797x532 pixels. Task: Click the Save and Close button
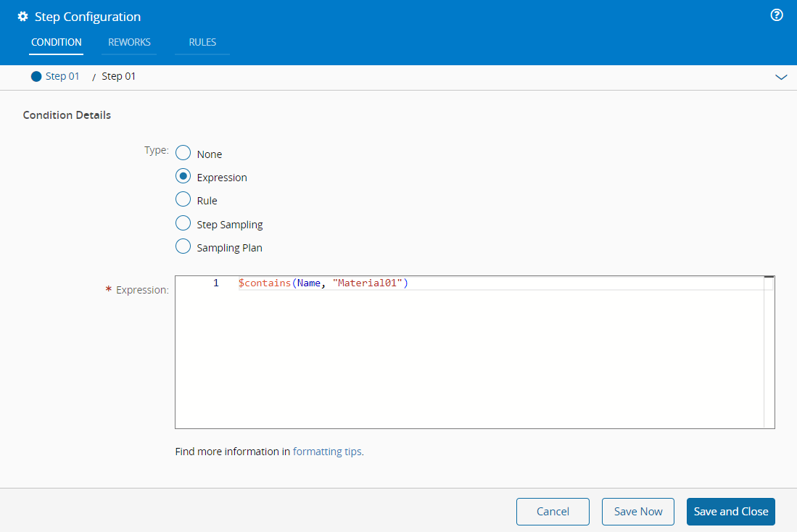click(x=730, y=512)
